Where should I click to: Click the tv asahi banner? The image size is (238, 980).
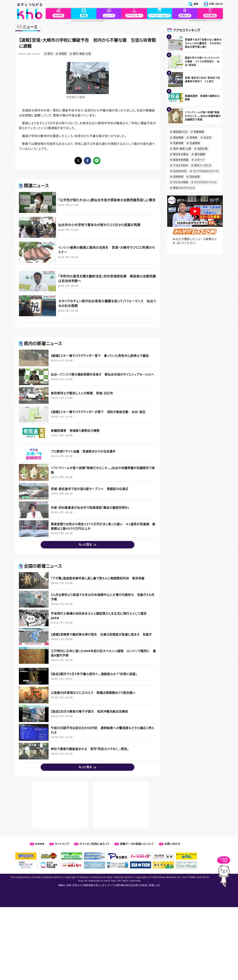click(140, 856)
